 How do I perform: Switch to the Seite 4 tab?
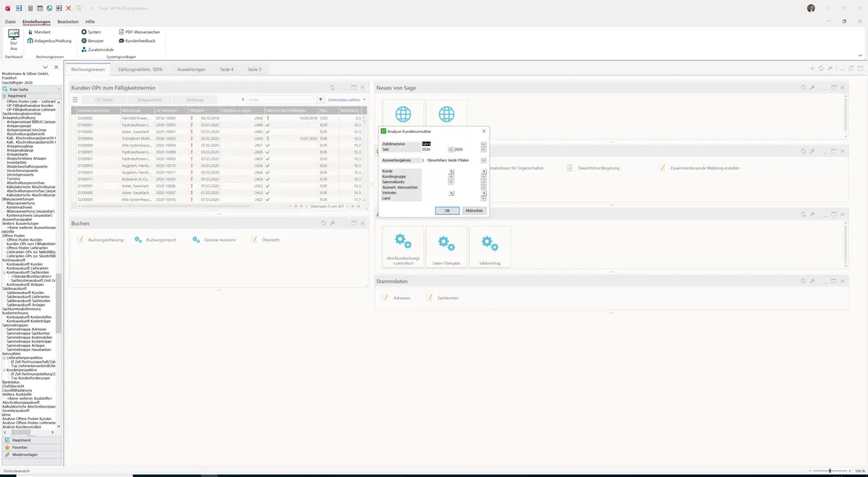click(x=227, y=69)
